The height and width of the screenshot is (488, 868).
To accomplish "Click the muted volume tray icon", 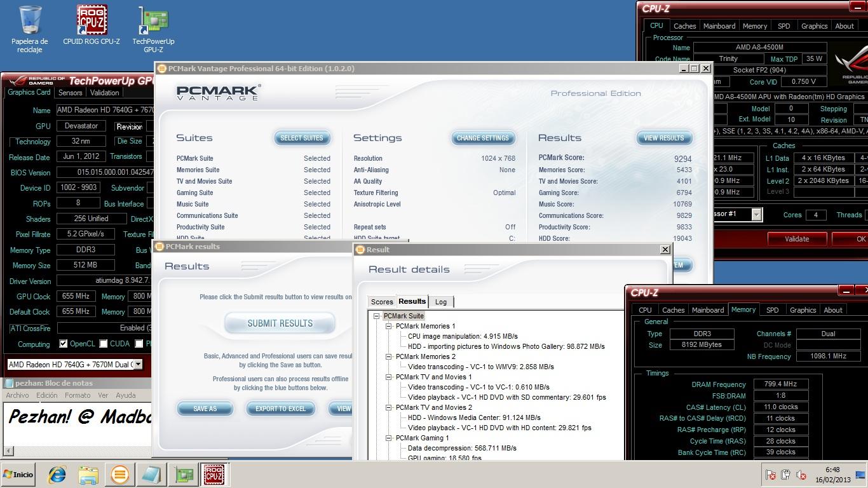I will pyautogui.click(x=801, y=475).
